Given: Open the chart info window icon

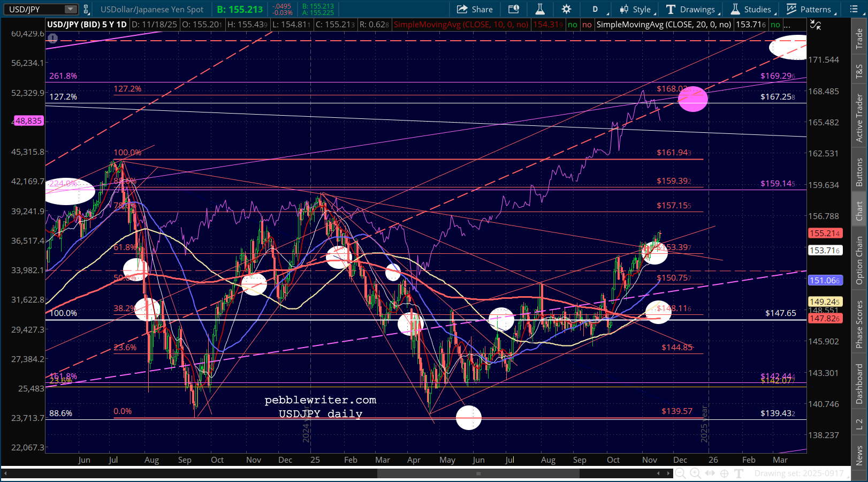Looking at the screenshot, I should [x=513, y=9].
